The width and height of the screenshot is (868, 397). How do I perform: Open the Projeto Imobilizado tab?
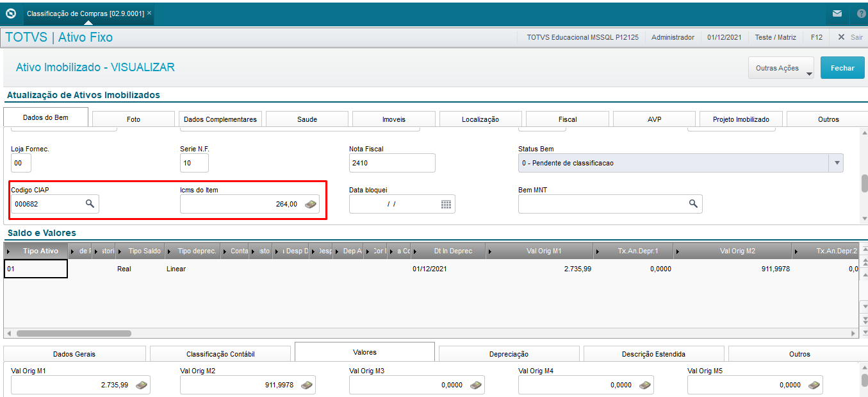pos(741,119)
